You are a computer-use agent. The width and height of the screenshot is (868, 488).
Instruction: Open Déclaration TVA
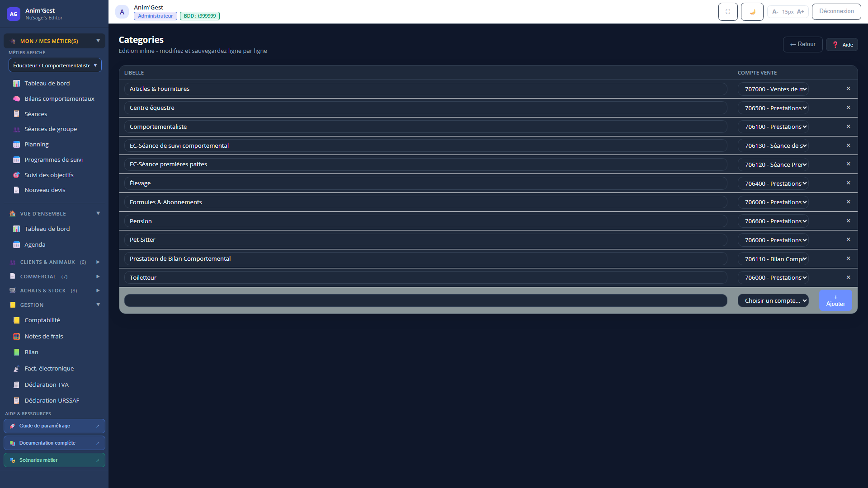coord(54,385)
